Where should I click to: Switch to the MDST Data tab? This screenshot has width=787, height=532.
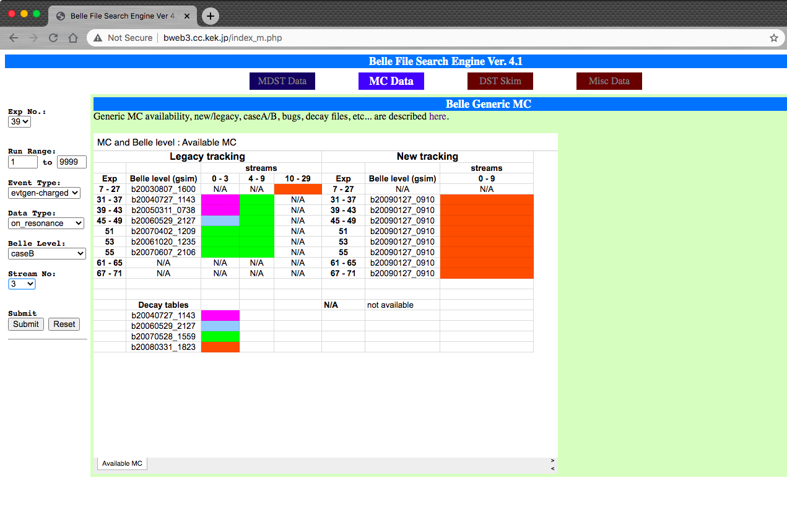pos(282,81)
